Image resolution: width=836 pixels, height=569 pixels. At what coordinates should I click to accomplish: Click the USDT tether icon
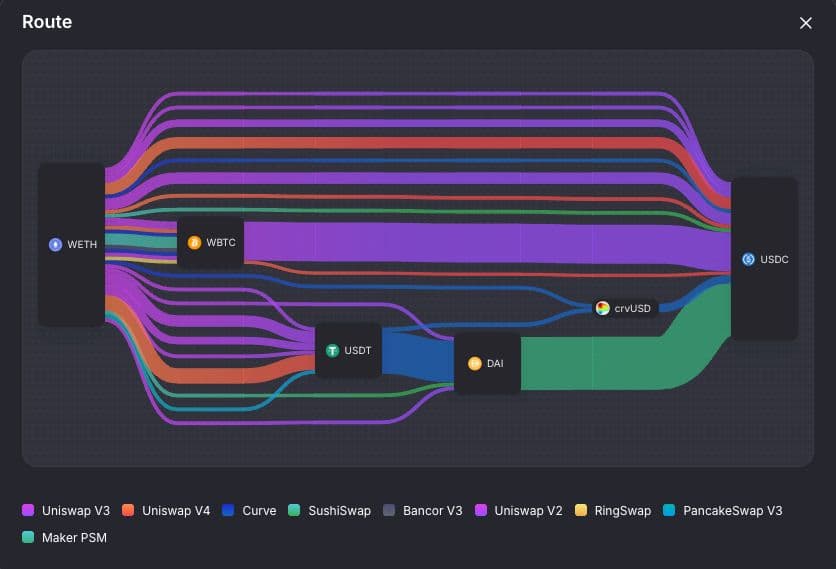click(332, 350)
